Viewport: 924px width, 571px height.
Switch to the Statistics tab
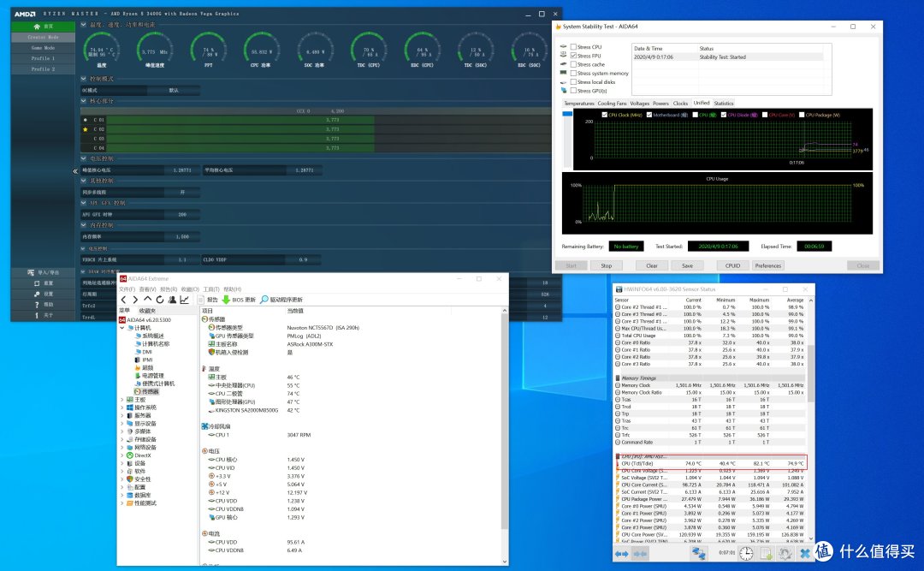(724, 104)
